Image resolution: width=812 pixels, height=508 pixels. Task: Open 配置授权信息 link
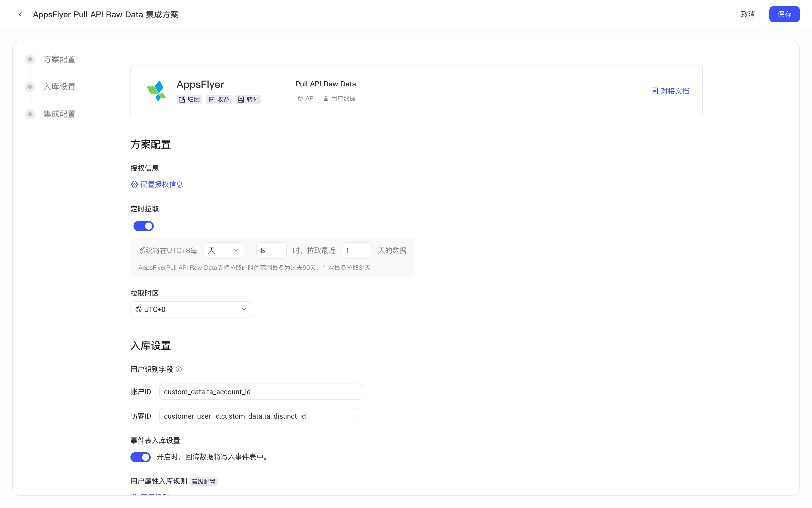click(157, 184)
